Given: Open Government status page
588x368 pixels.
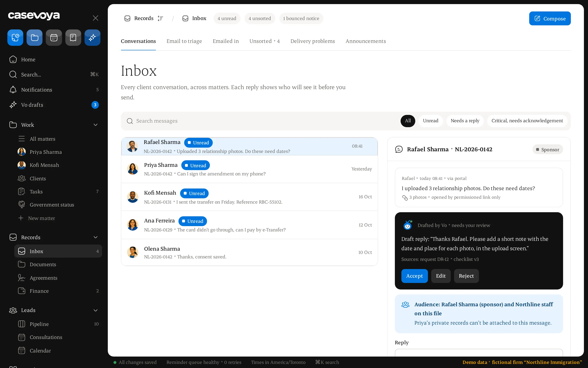Looking at the screenshot, I should (58, 205).
